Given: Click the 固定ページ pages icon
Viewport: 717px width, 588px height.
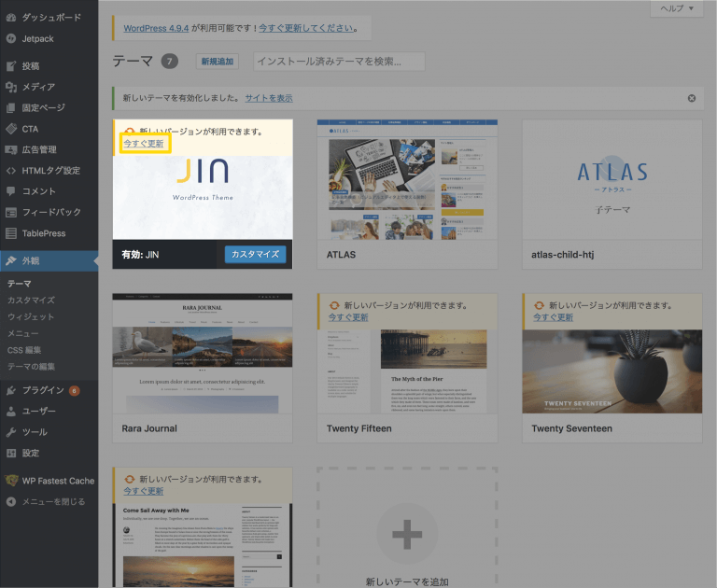Looking at the screenshot, I should tap(11, 108).
